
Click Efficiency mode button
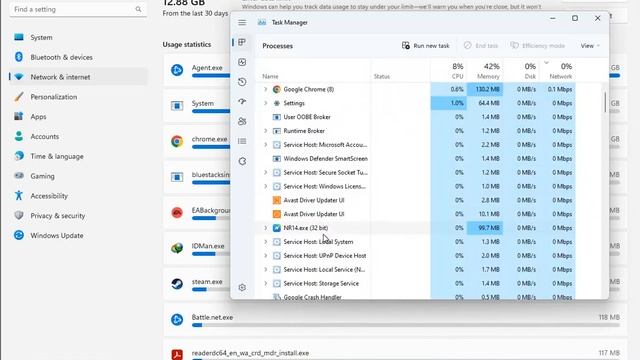click(x=538, y=46)
